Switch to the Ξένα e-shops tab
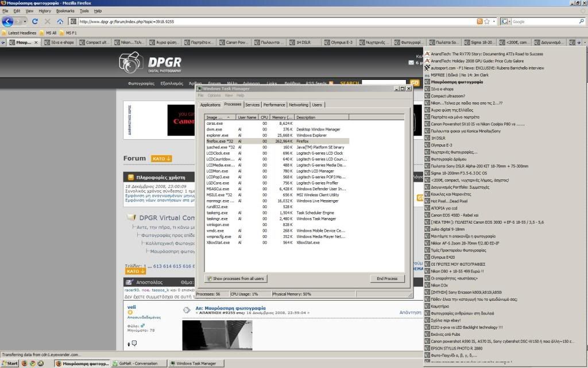The height and width of the screenshot is (368, 588). coord(59,43)
